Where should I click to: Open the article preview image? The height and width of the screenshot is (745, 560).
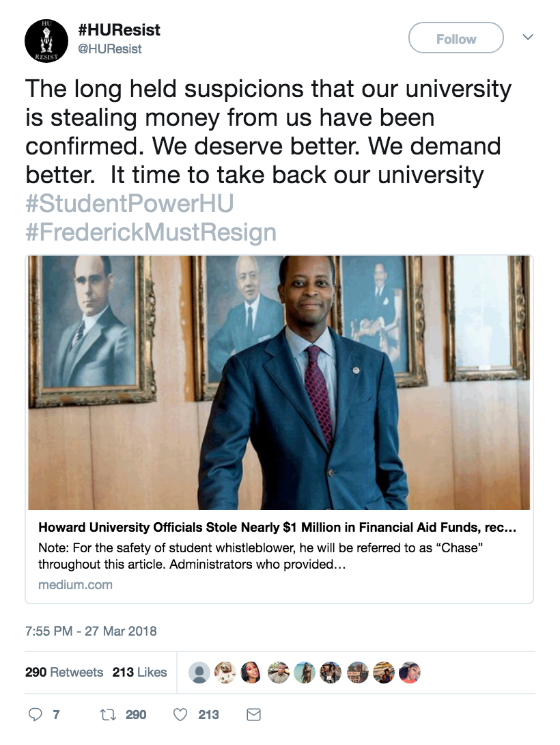point(279,383)
